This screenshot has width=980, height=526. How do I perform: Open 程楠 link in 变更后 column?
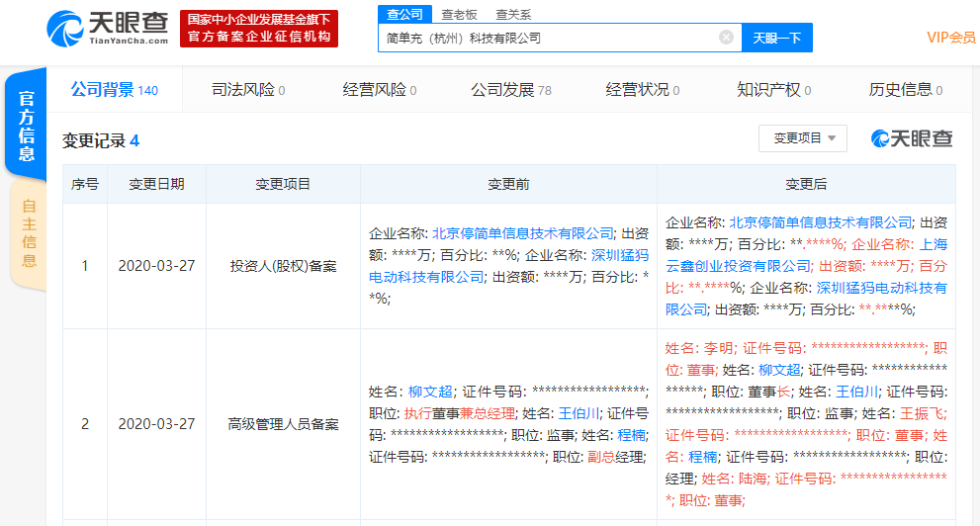702,457
